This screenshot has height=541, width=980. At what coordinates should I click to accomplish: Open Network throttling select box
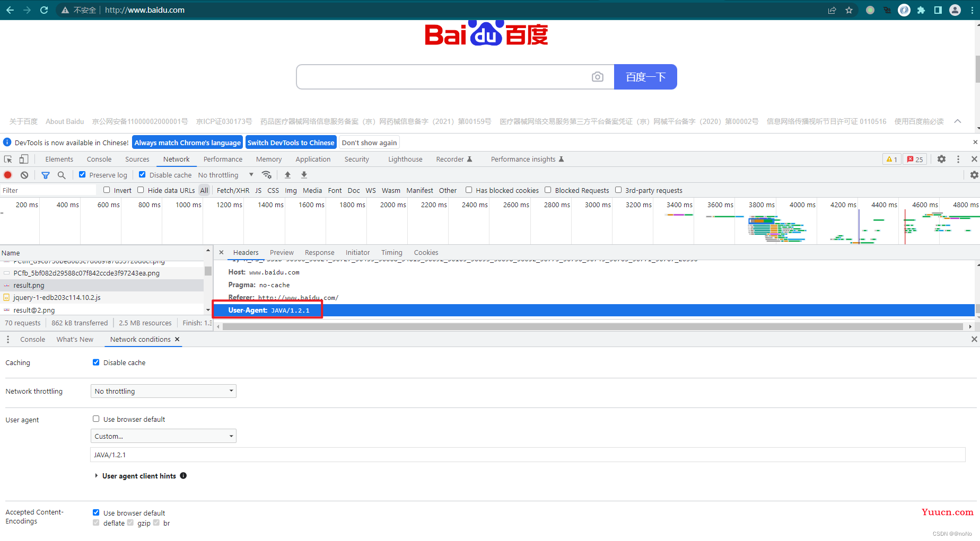click(163, 391)
